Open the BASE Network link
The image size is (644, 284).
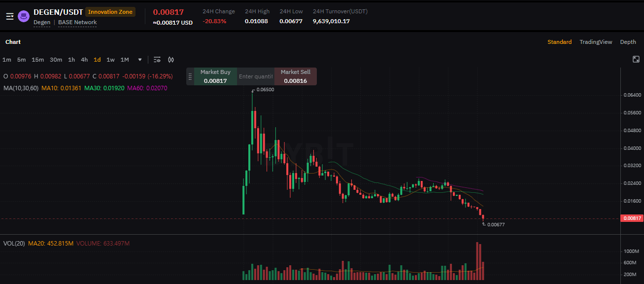[x=77, y=22]
